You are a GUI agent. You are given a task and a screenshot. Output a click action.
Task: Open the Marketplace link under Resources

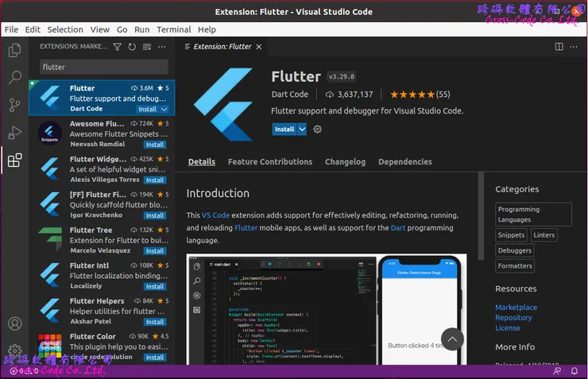[516, 307]
